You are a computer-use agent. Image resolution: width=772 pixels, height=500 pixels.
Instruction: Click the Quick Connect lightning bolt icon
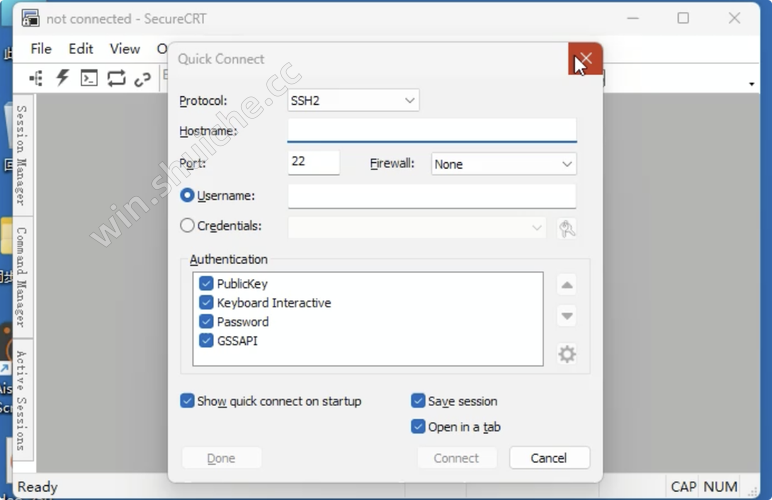coord(63,78)
